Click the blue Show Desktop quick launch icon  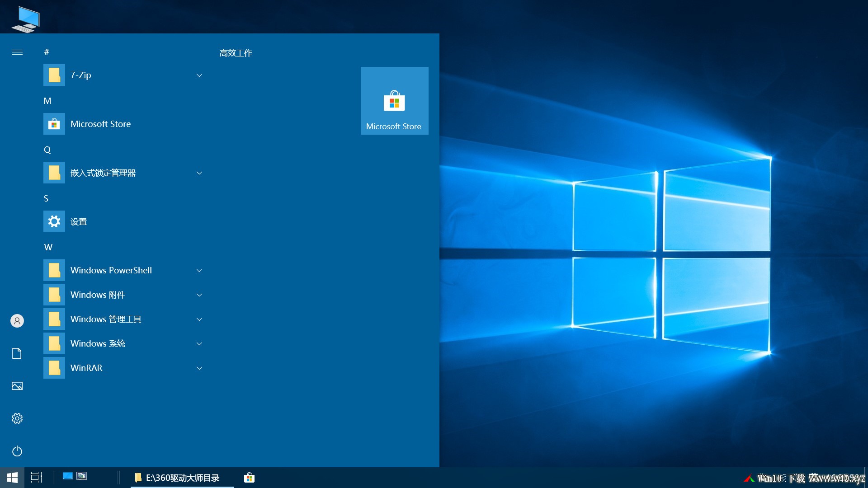(68, 476)
